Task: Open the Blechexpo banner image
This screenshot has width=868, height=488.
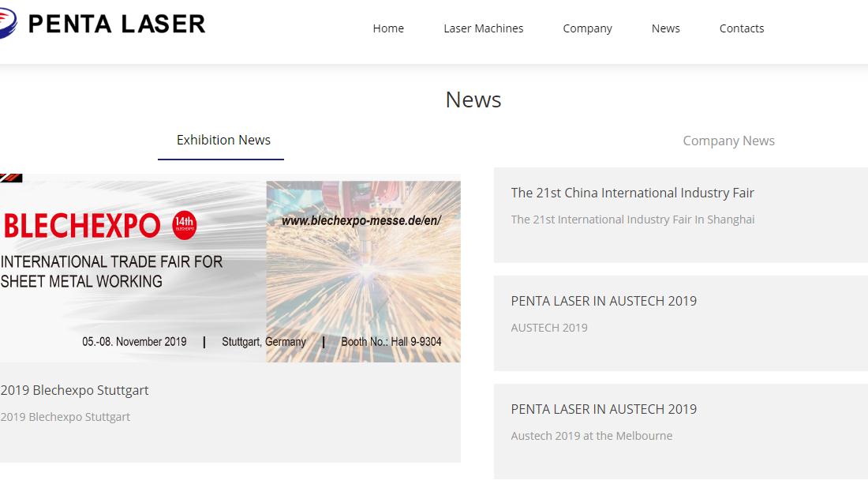Action: point(230,268)
